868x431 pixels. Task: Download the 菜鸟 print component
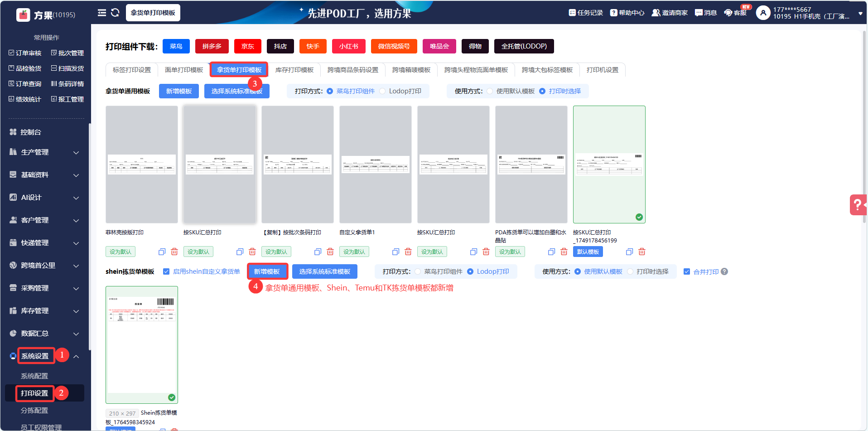click(176, 46)
